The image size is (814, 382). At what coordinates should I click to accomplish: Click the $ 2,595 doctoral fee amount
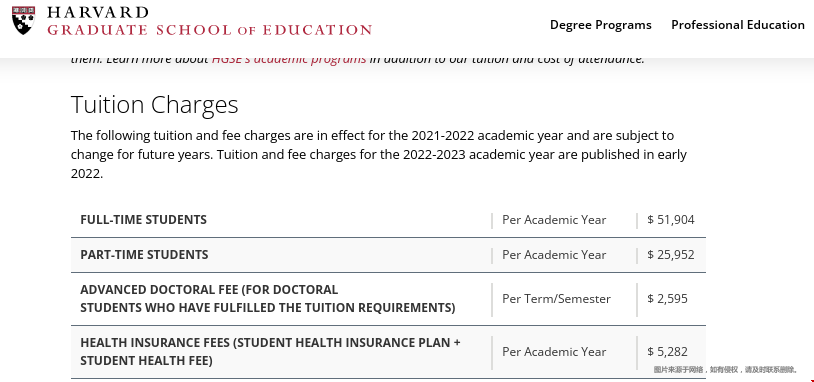click(667, 298)
